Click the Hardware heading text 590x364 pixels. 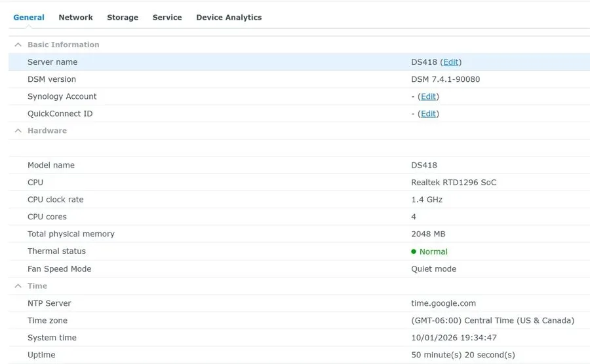coord(47,131)
